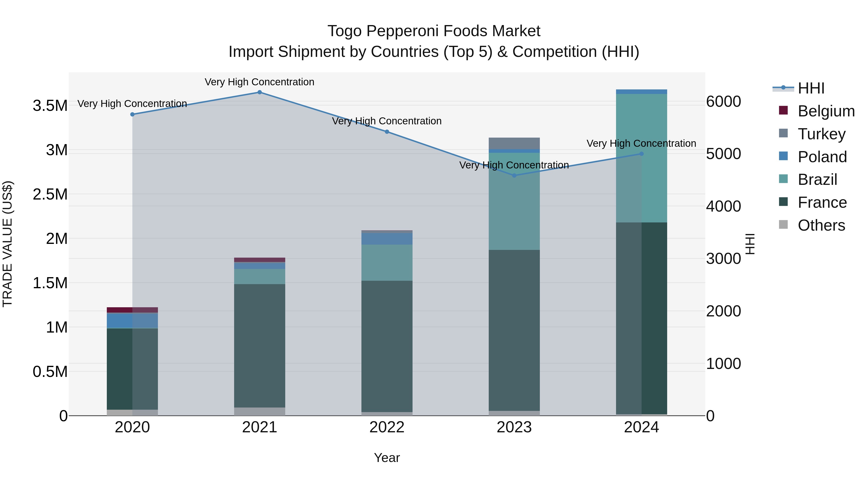868x488 pixels.
Task: Click the Turkey segment of the 2023 bar
Action: click(x=514, y=143)
